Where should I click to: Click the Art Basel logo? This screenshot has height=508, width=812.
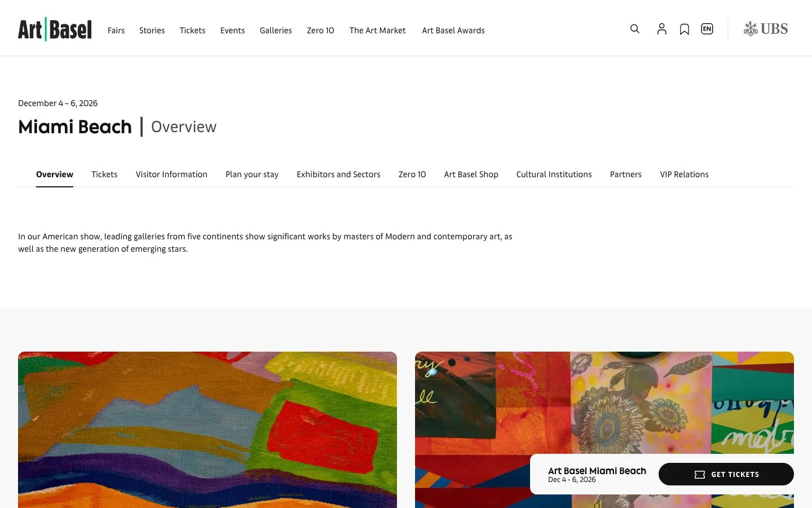[55, 29]
